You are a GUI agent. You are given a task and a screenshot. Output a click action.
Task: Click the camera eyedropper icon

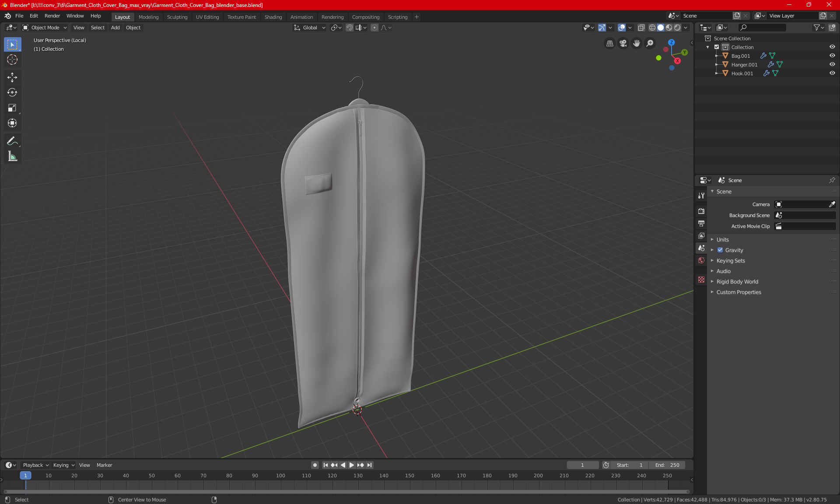click(x=832, y=204)
